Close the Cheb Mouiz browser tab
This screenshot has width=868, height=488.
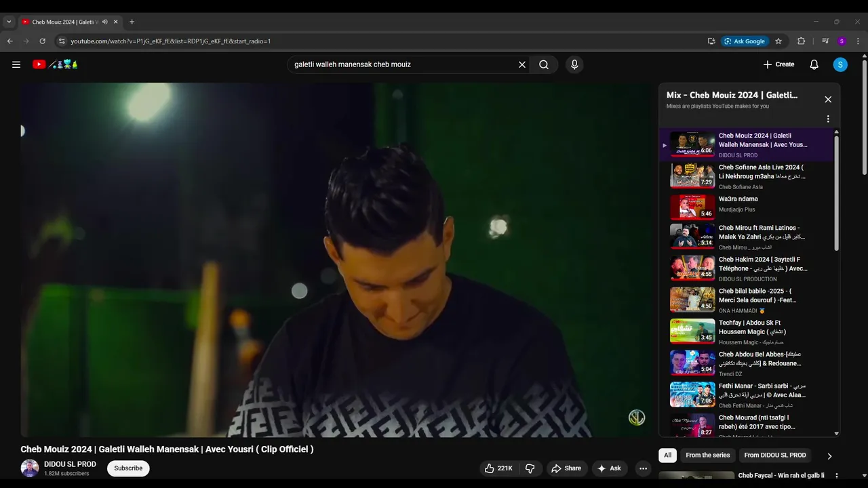[115, 22]
